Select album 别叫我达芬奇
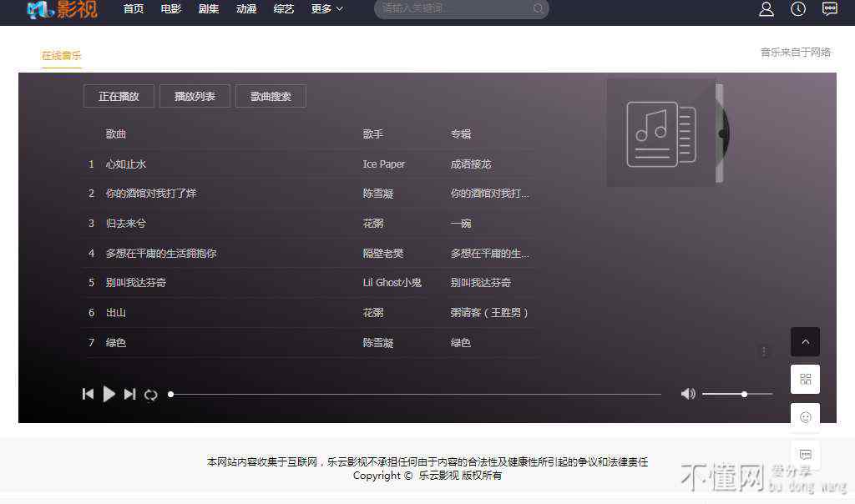This screenshot has height=504, width=855. [480, 283]
